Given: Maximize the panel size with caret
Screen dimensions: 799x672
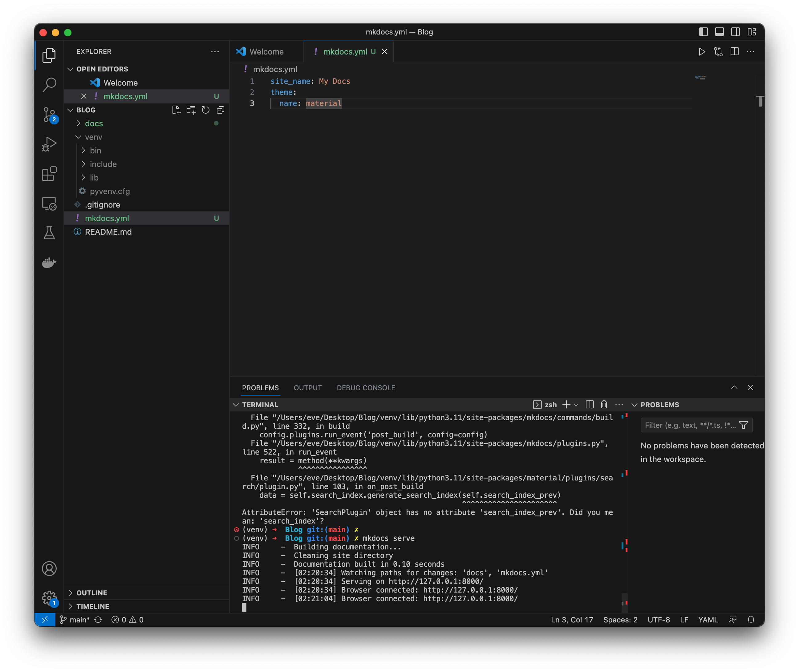Looking at the screenshot, I should pos(734,387).
